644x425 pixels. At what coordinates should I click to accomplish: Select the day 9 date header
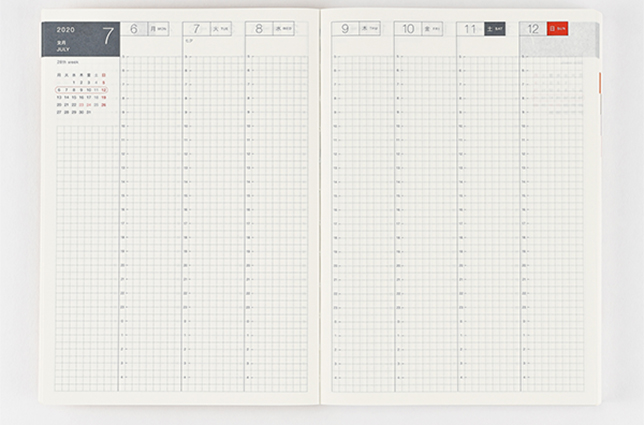pos(345,29)
